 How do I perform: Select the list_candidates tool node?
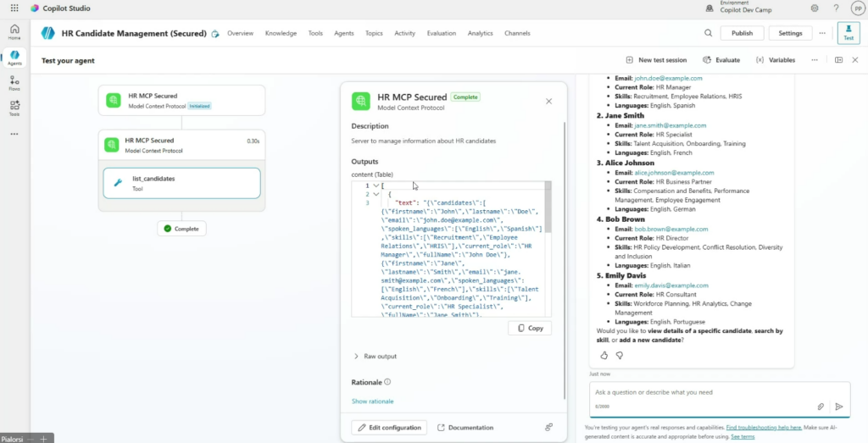(x=181, y=183)
